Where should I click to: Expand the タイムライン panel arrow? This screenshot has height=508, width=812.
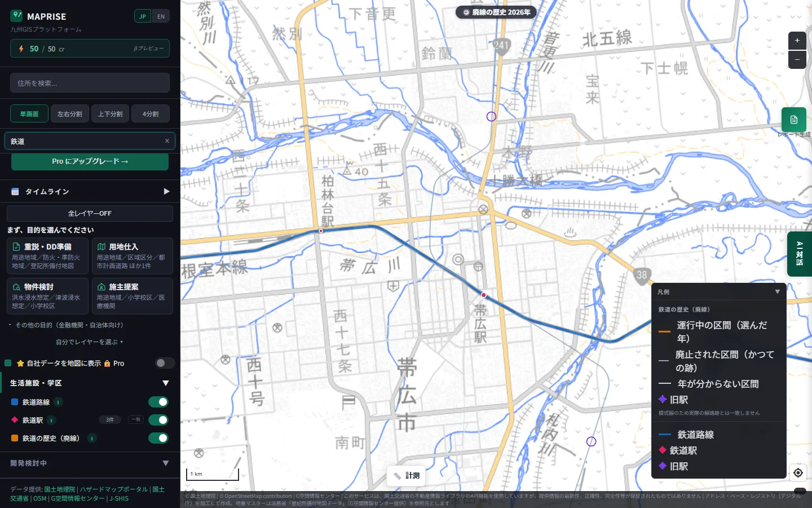pos(166,191)
